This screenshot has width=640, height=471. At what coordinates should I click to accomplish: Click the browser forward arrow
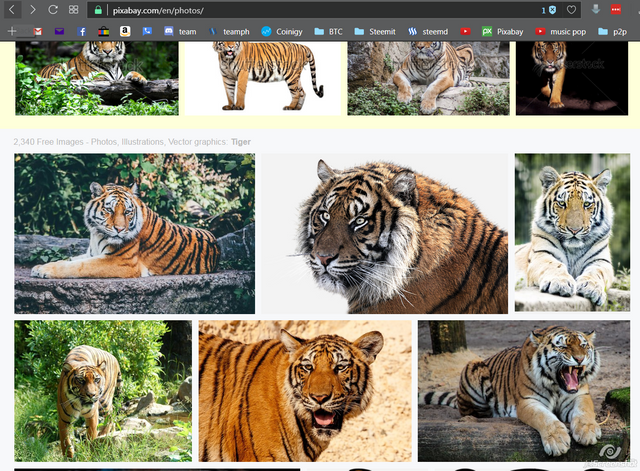(x=32, y=9)
